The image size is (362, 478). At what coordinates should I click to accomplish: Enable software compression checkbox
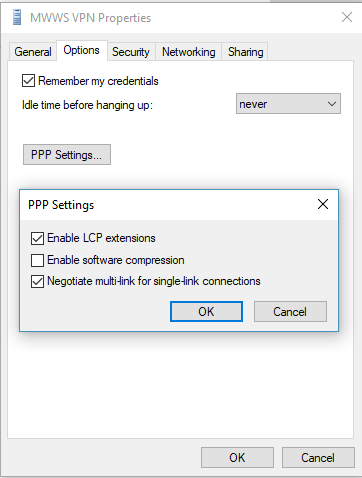37,260
